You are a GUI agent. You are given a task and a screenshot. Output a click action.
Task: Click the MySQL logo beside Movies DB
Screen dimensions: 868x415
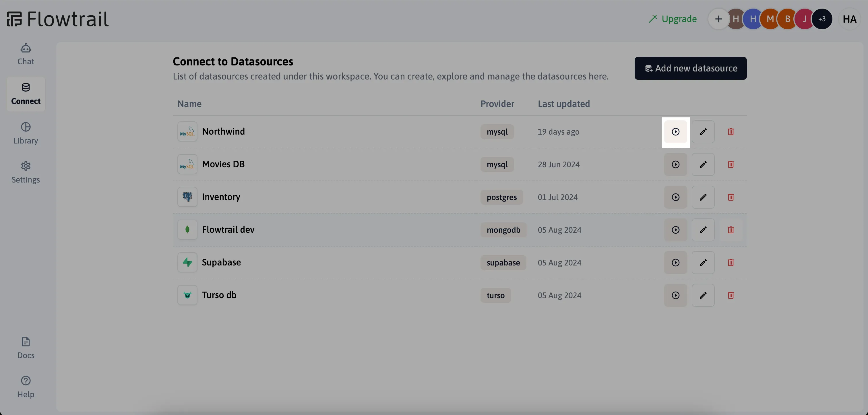pos(187,164)
